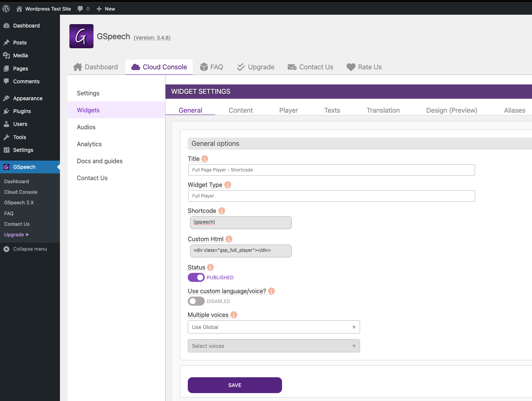Click the Users person icon in sidebar
The image size is (532, 401).
tap(6, 124)
